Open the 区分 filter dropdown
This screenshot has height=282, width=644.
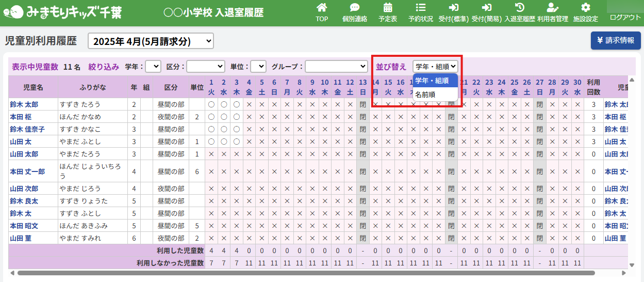(205, 67)
